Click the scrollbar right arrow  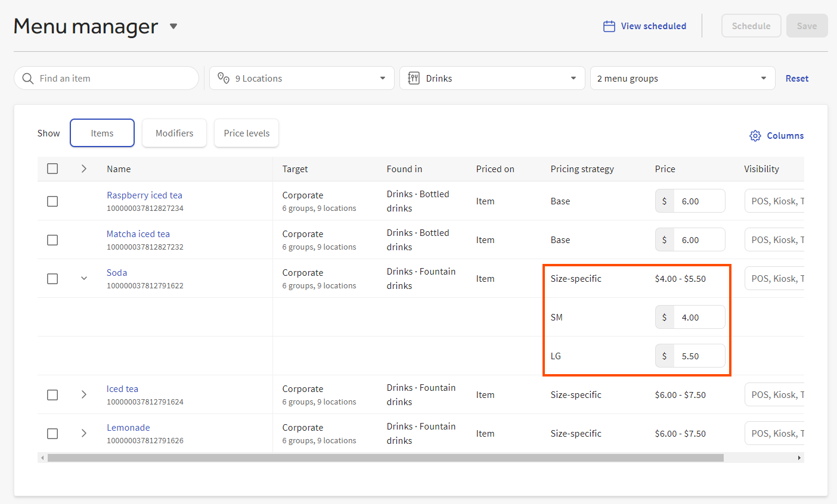(799, 458)
